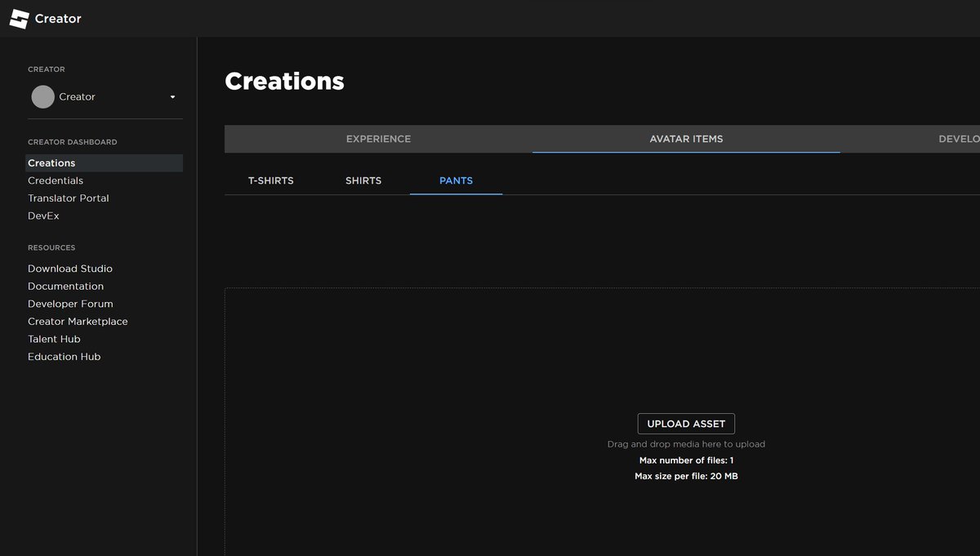Switch to the Shirts sub-tab

pyautogui.click(x=363, y=180)
